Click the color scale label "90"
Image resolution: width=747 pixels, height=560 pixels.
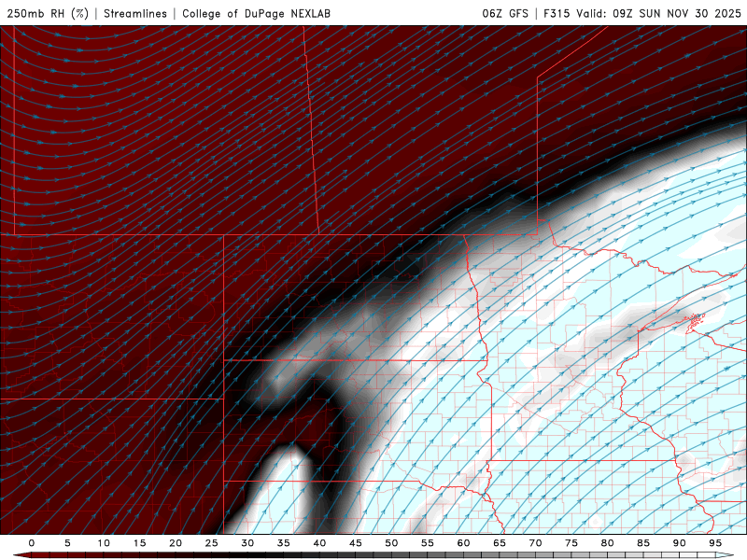[680, 543]
